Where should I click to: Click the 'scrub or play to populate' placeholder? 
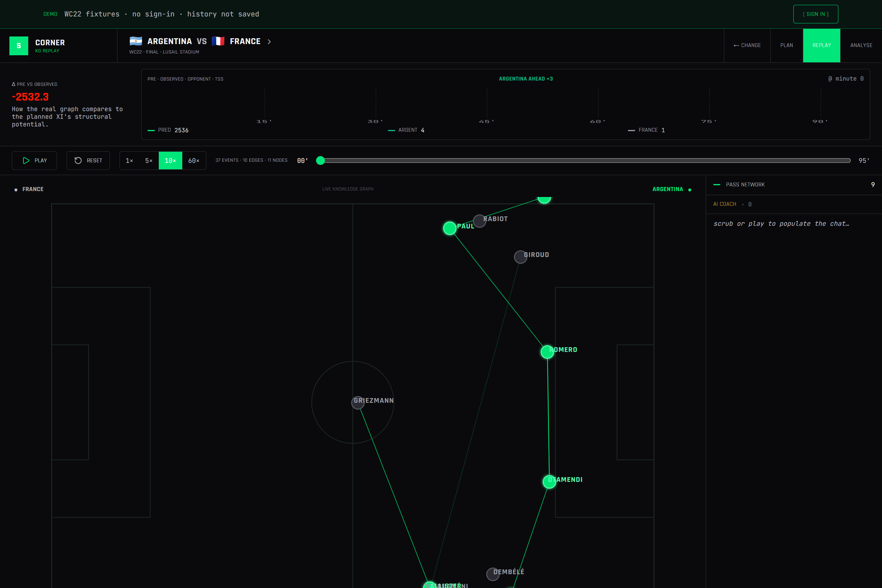pos(781,224)
